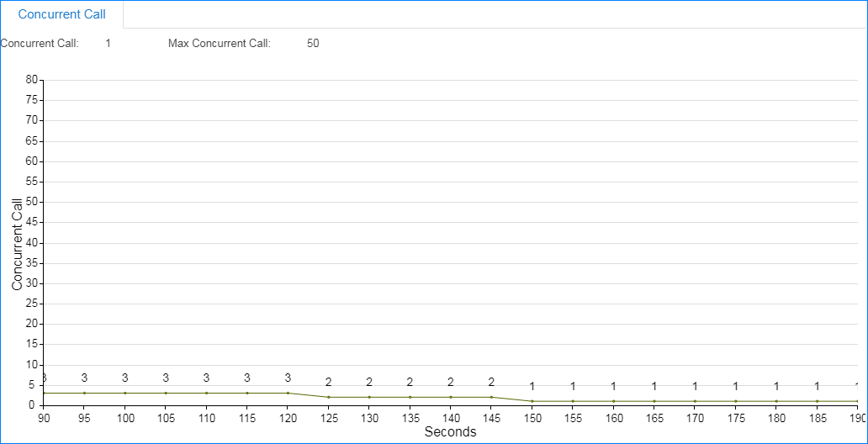
Task: Click the current Concurrent Call value 1
Action: click(108, 43)
